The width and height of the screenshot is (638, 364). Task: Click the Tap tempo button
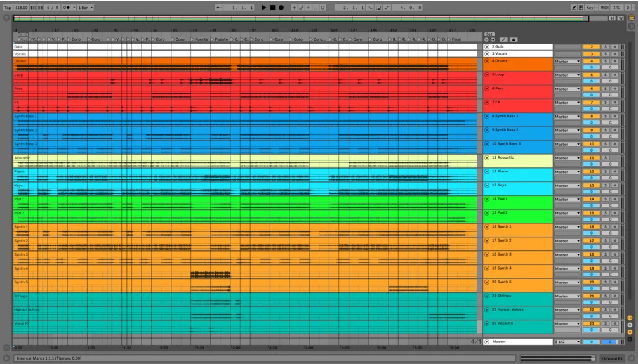click(8, 8)
